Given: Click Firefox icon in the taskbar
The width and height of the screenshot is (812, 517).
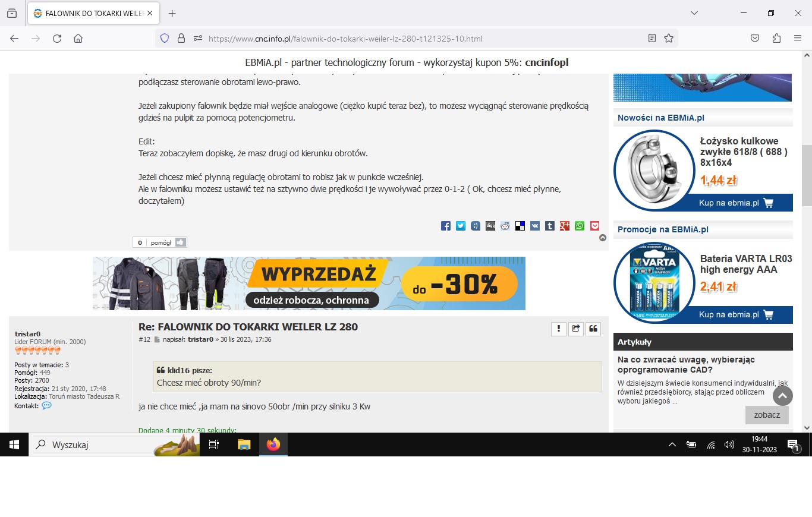Looking at the screenshot, I should [x=273, y=445].
